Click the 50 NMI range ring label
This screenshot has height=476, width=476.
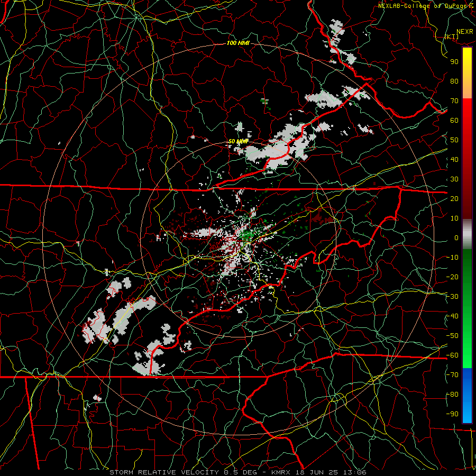click(x=238, y=141)
